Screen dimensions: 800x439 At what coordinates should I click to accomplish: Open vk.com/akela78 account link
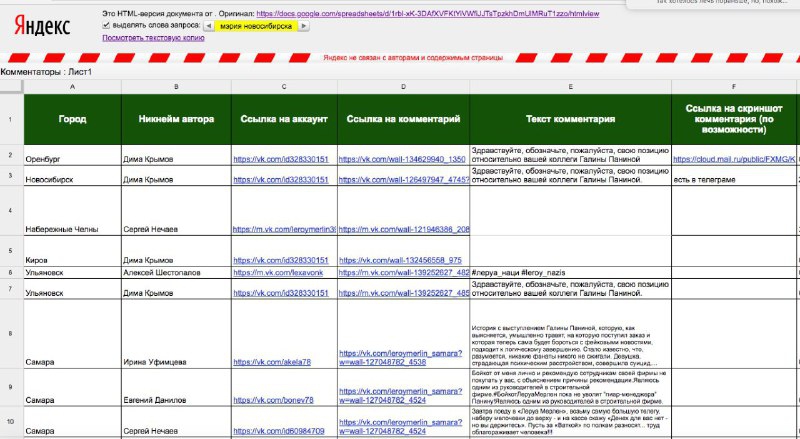click(272, 362)
